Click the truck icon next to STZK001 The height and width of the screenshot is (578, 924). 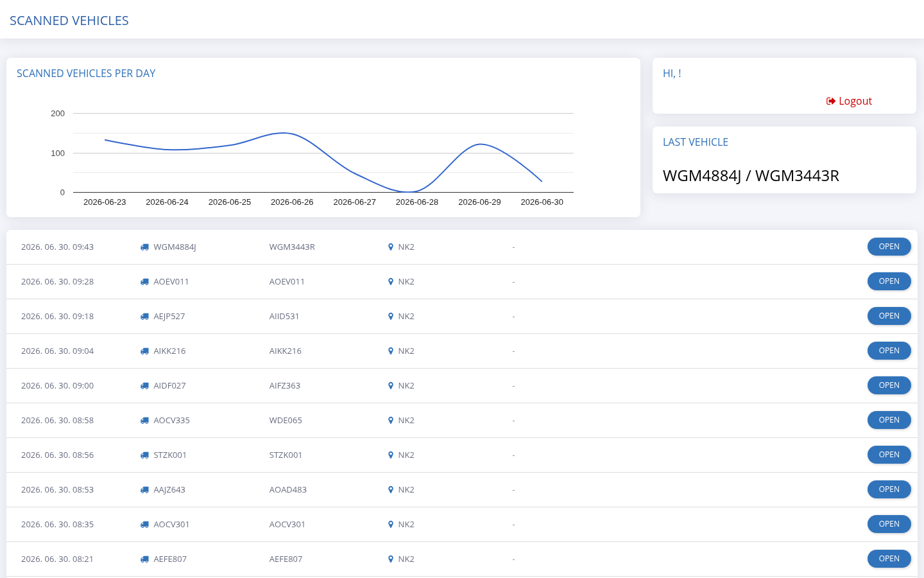pos(144,455)
